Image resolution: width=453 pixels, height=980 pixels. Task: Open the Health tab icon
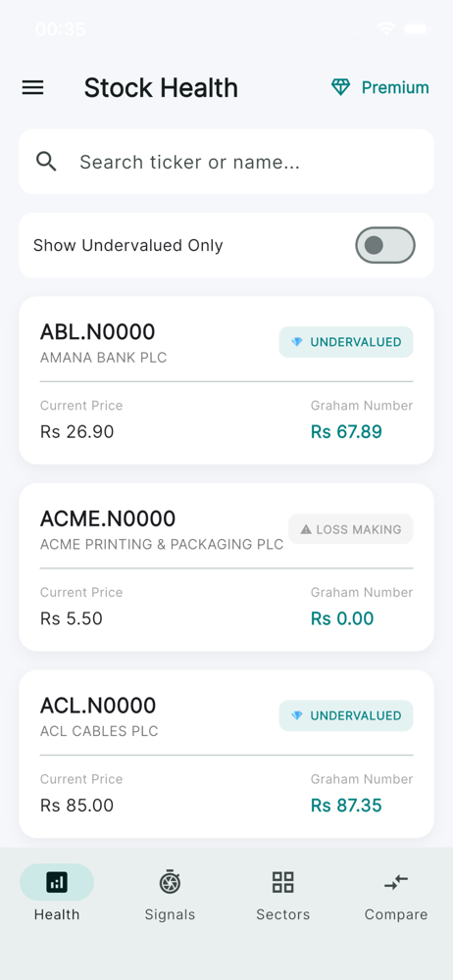coord(57,882)
